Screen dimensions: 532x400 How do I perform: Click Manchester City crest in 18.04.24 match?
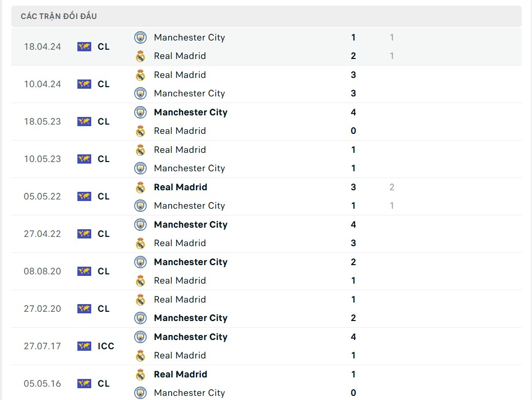140,37
